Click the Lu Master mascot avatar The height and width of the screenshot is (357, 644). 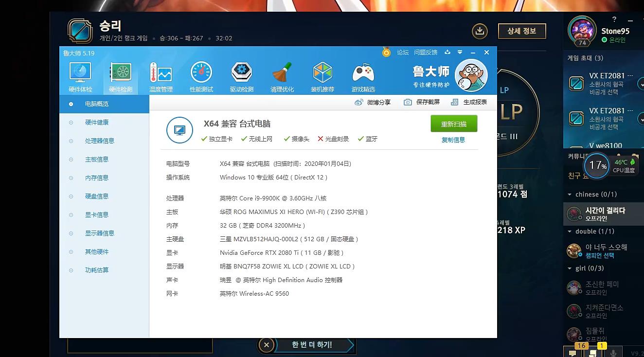[471, 75]
